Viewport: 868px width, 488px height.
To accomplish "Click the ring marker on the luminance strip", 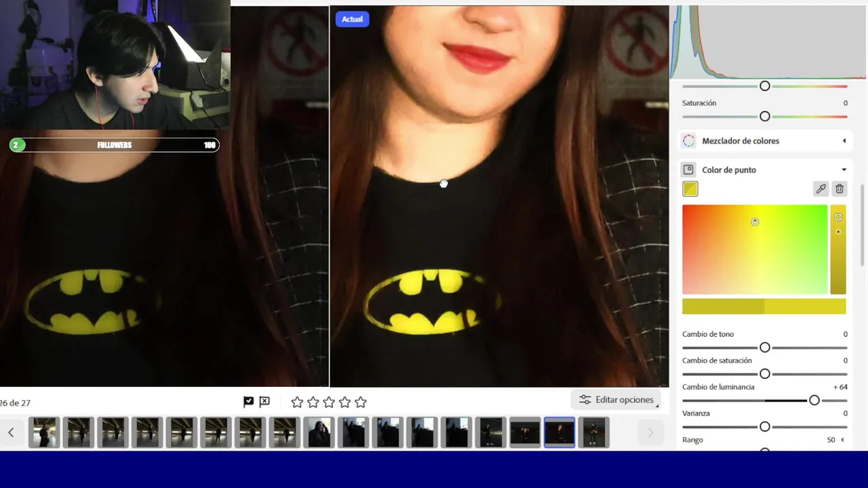I will (x=838, y=218).
